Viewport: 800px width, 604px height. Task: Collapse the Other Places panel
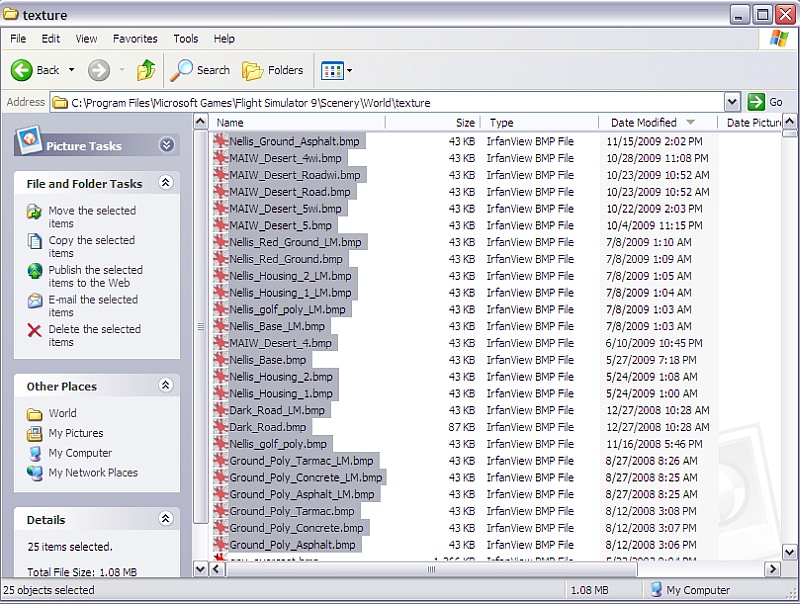pyautogui.click(x=166, y=386)
